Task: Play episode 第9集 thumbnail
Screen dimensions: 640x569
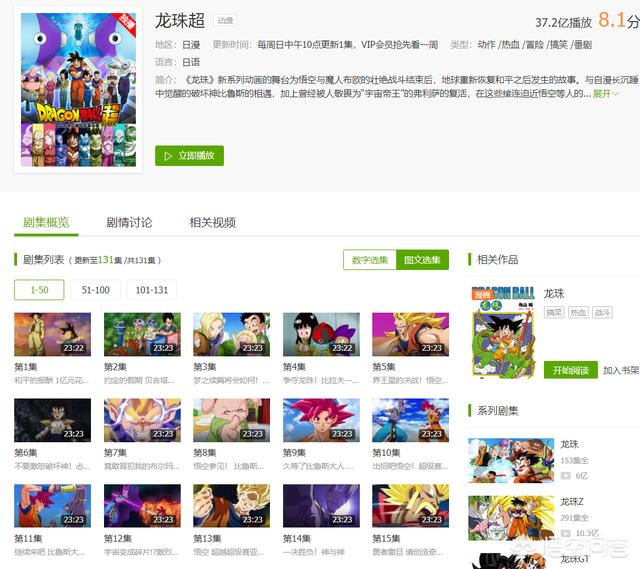Action: pos(321,420)
